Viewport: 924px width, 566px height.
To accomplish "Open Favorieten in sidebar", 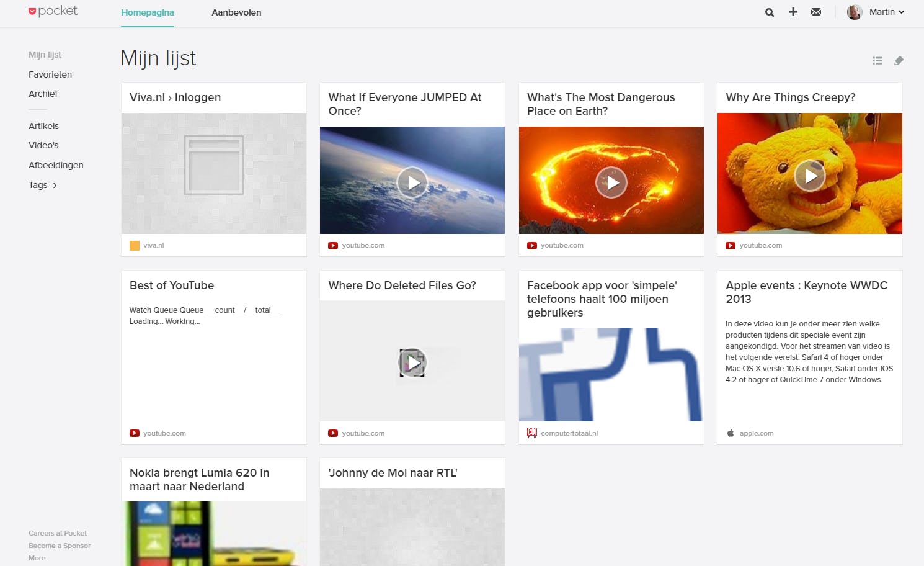I will [50, 74].
